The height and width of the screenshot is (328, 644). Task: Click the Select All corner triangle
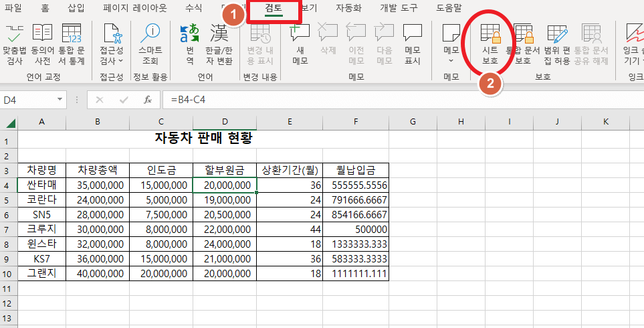9,122
